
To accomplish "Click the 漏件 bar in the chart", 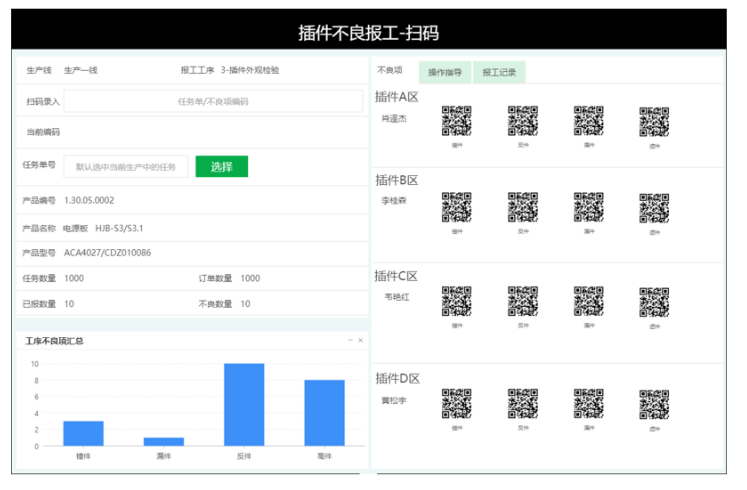I will pyautogui.click(x=163, y=441).
